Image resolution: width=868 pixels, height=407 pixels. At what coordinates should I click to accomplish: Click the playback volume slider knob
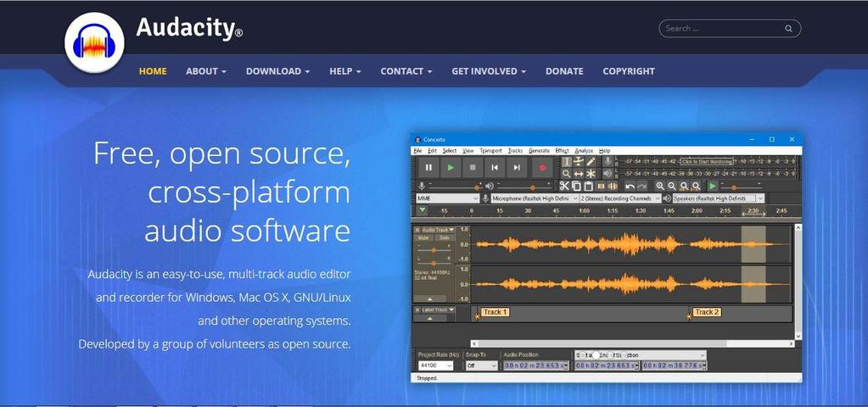(x=533, y=187)
